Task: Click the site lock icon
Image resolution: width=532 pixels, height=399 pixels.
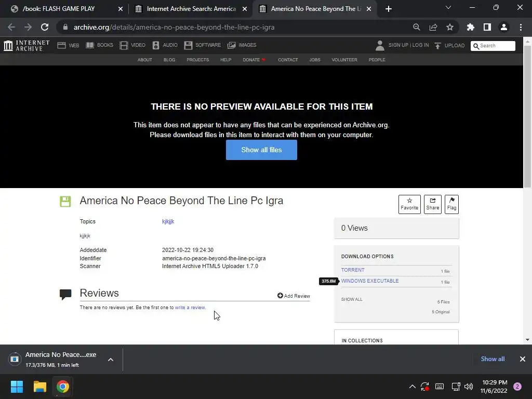Action: (65, 27)
